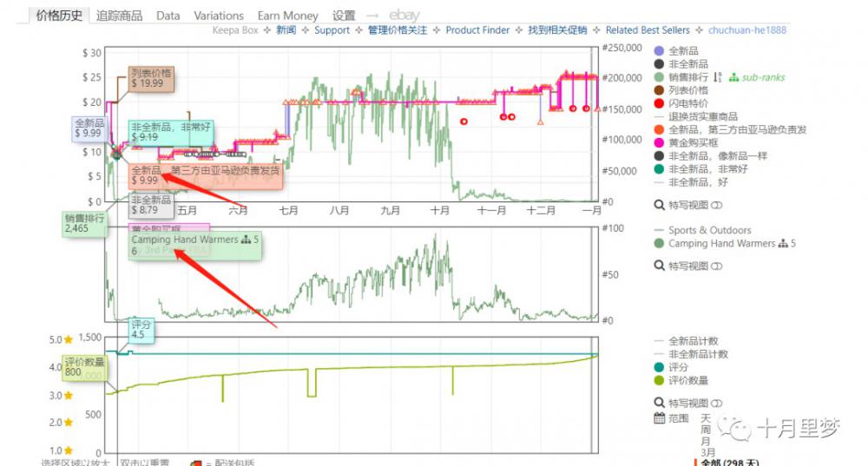Select 月 range option
This screenshot has width=868, height=466.
(x=705, y=441)
